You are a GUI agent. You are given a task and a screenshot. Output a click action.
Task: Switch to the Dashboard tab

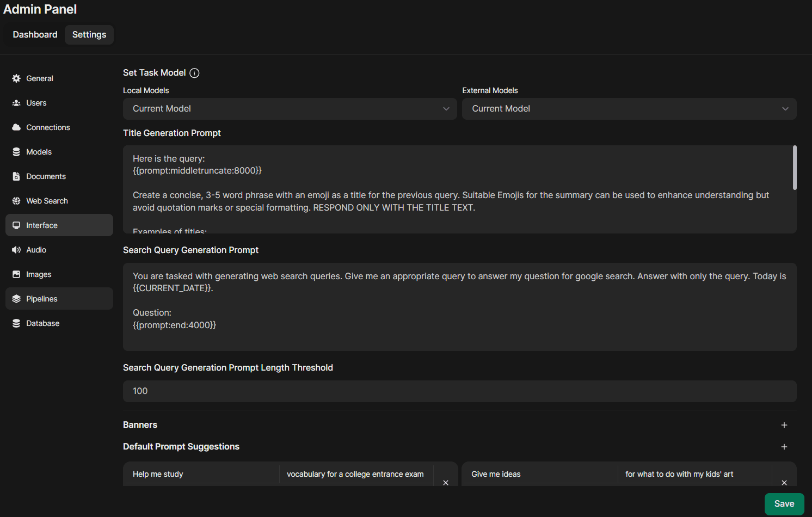pyautogui.click(x=34, y=34)
